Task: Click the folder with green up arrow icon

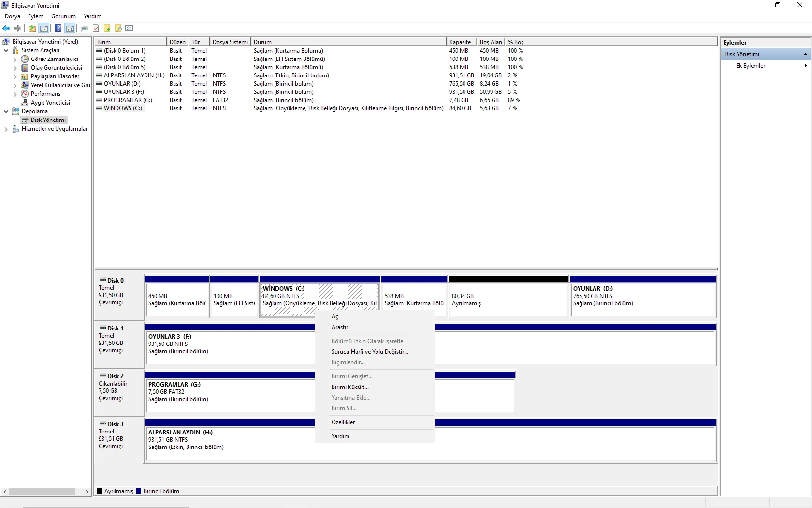Action: point(107,28)
